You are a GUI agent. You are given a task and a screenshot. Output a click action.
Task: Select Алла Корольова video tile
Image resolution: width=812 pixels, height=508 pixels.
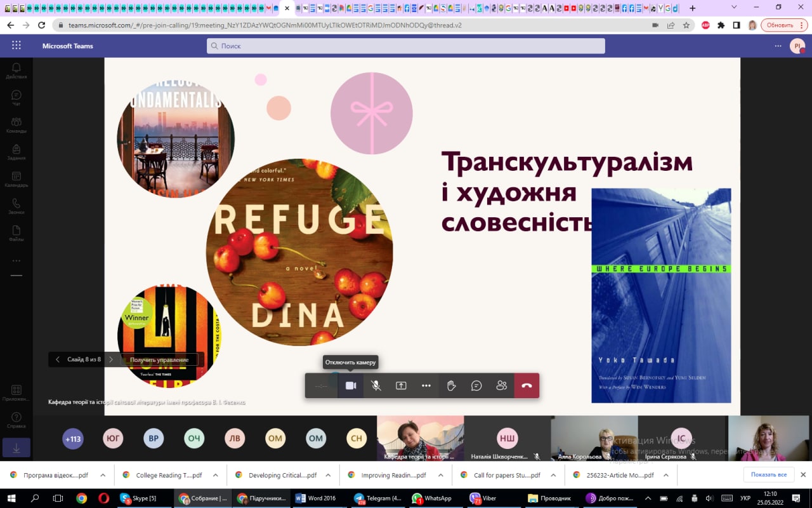[594, 439]
